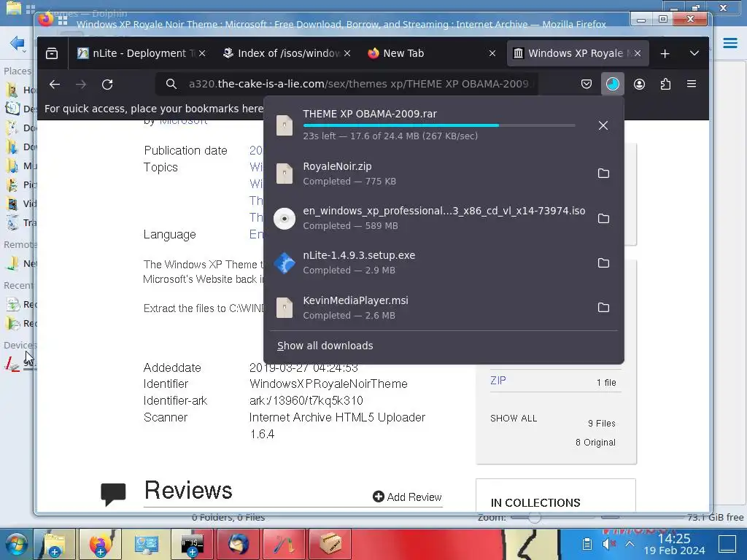Click SHOW ALL download files link
Screen dimensions: 747x560
pyautogui.click(x=514, y=418)
